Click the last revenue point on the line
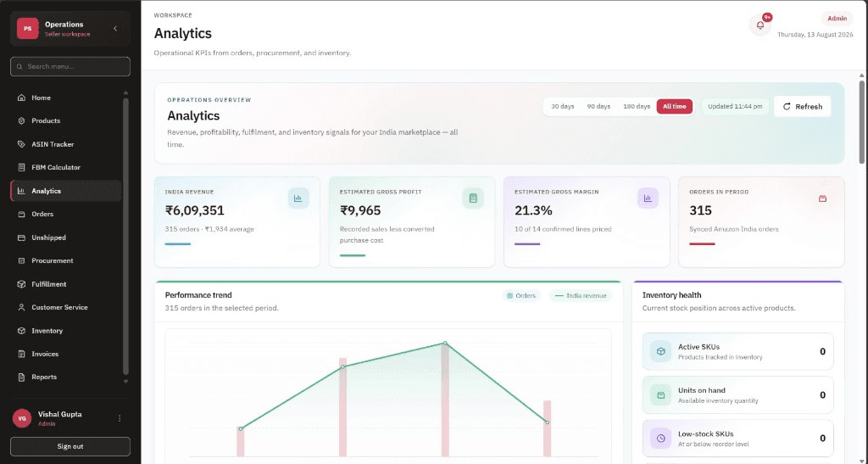 tap(548, 422)
